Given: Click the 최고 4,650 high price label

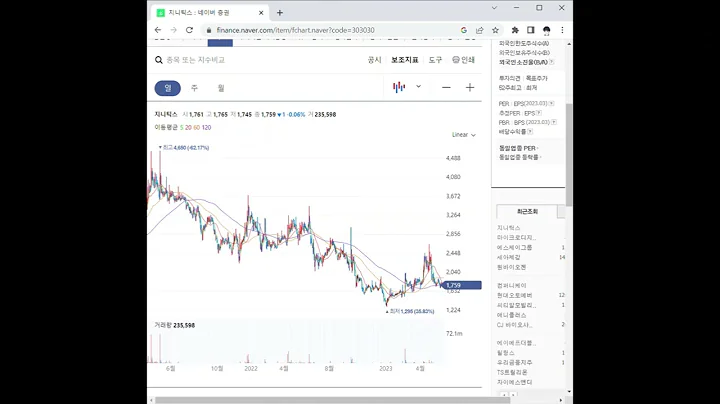Looking at the screenshot, I should 184,147.
